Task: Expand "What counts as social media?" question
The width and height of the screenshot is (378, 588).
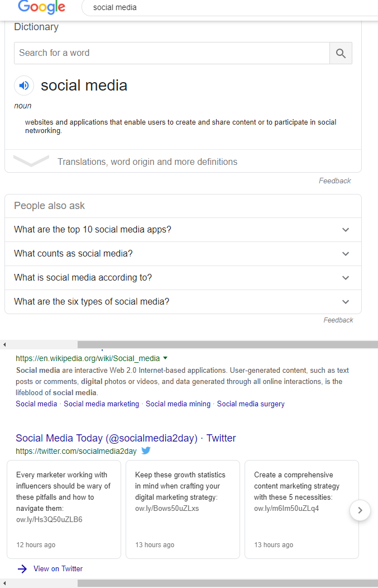Action: 346,254
